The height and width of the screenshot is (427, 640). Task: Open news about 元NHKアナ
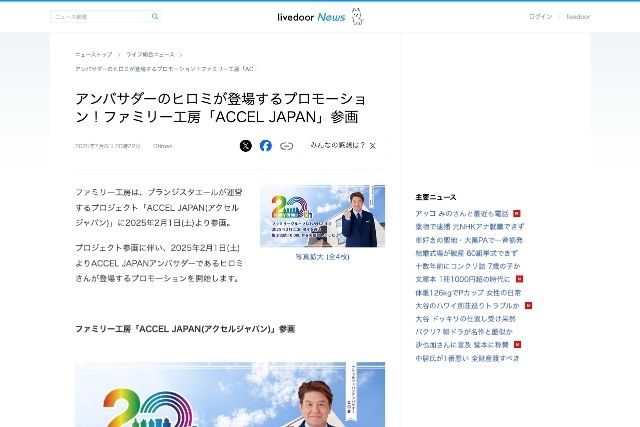click(469, 227)
